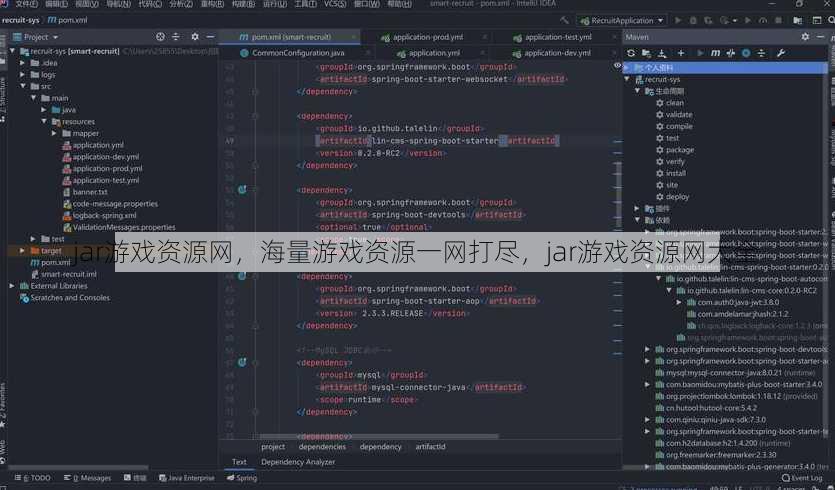Click the Stop square icon in run toolbar
Image resolution: width=835 pixels, height=490 pixels.
(x=779, y=20)
